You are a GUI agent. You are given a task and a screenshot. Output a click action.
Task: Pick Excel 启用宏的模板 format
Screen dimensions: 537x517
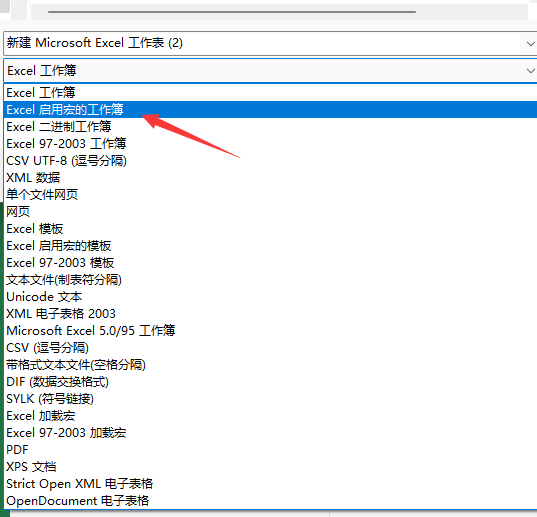[x=271, y=245]
